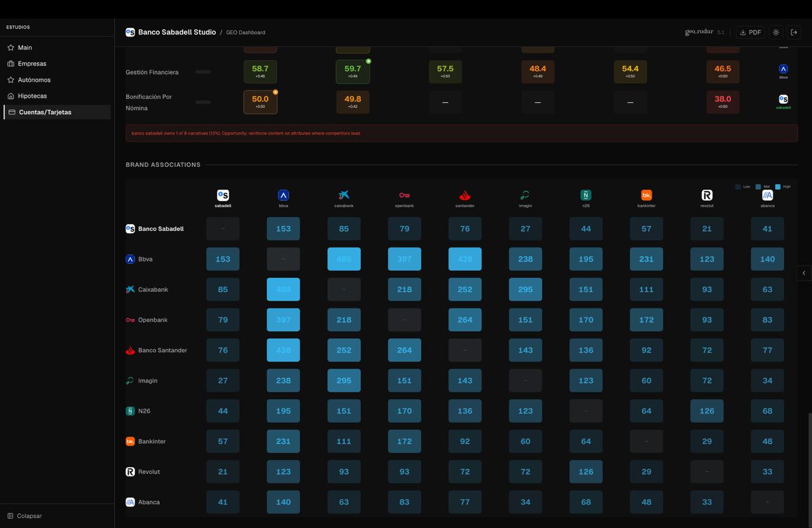Click the BBVA logo column header

click(x=284, y=195)
